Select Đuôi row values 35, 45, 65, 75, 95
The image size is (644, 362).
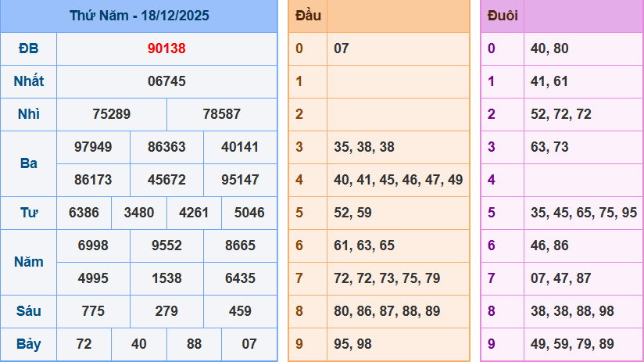click(x=583, y=213)
